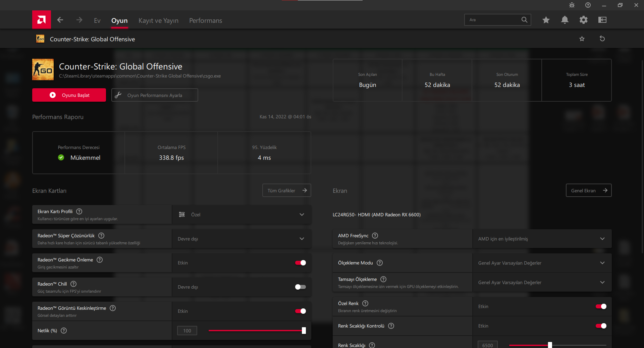Image resolution: width=644 pixels, height=348 pixels.
Task: Enable Radeon Chill toggle
Action: pyautogui.click(x=301, y=287)
